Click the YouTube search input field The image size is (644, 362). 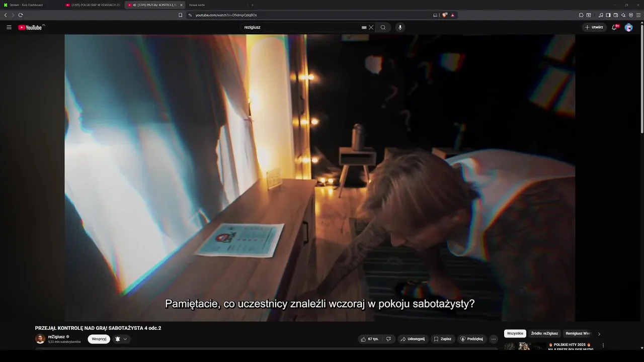click(302, 28)
